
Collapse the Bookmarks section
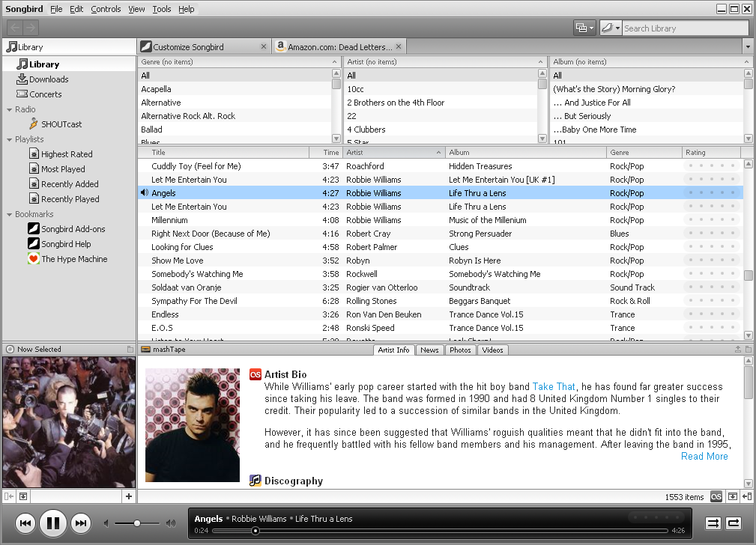(x=9, y=214)
